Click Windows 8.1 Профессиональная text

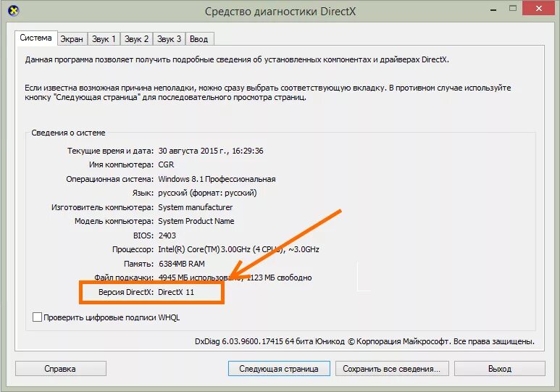(217, 179)
